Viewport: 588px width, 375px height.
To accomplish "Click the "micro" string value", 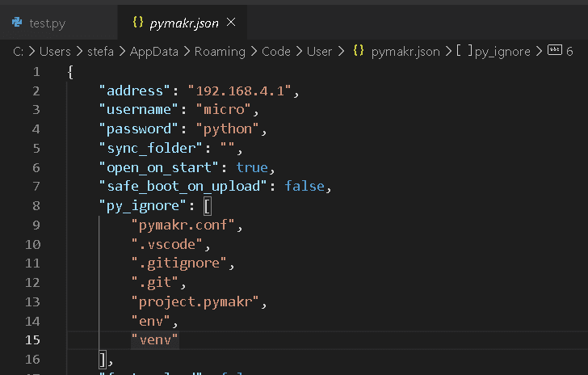I will point(224,109).
